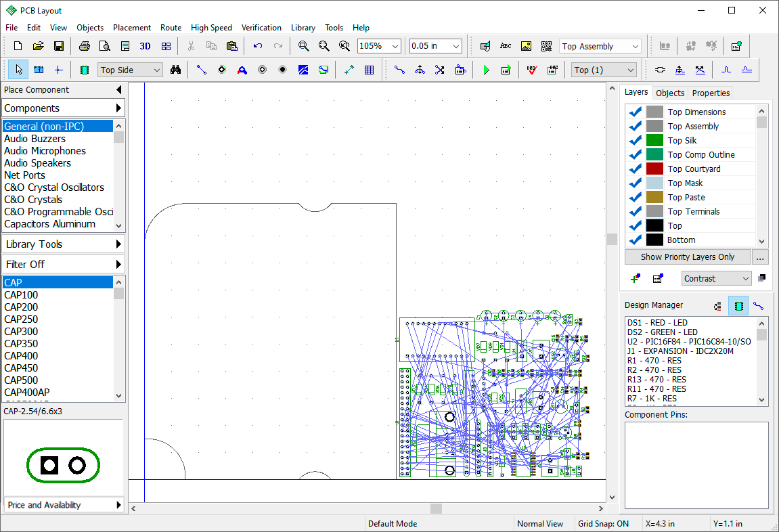Click the green Top Silk color swatch
The height and width of the screenshot is (532, 779).
(x=654, y=140)
